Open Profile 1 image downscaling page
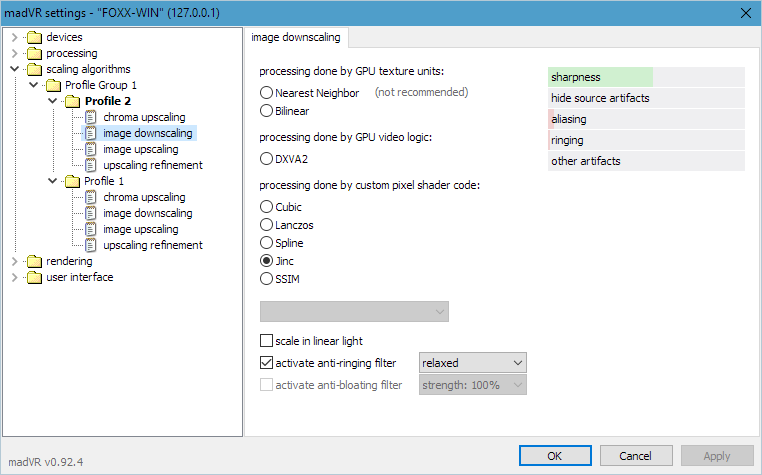Image resolution: width=762 pixels, height=475 pixels. [148, 213]
